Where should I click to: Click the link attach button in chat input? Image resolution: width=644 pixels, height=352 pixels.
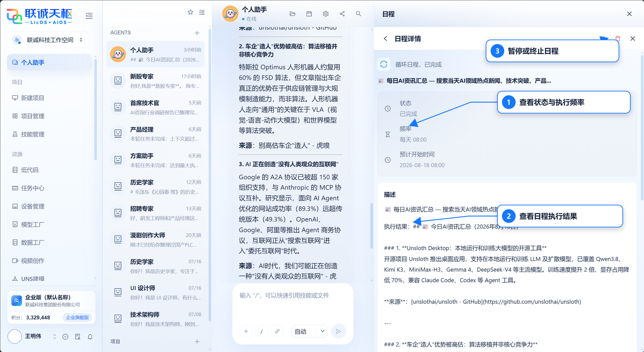coord(277,331)
